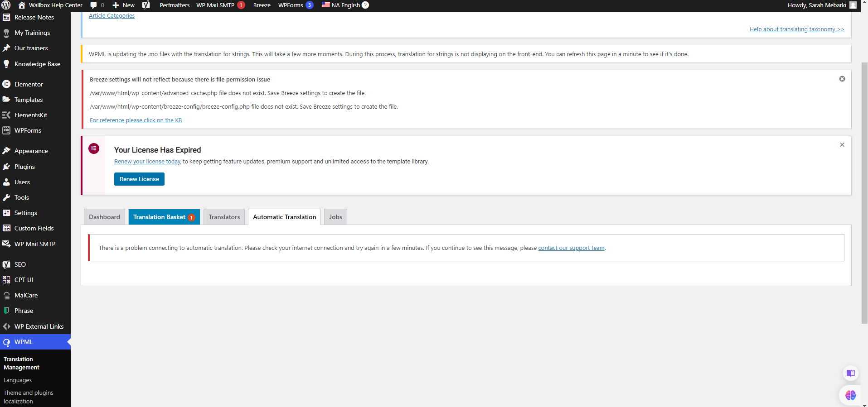Click the Yoast SEO icon in admin bar

[x=146, y=5]
